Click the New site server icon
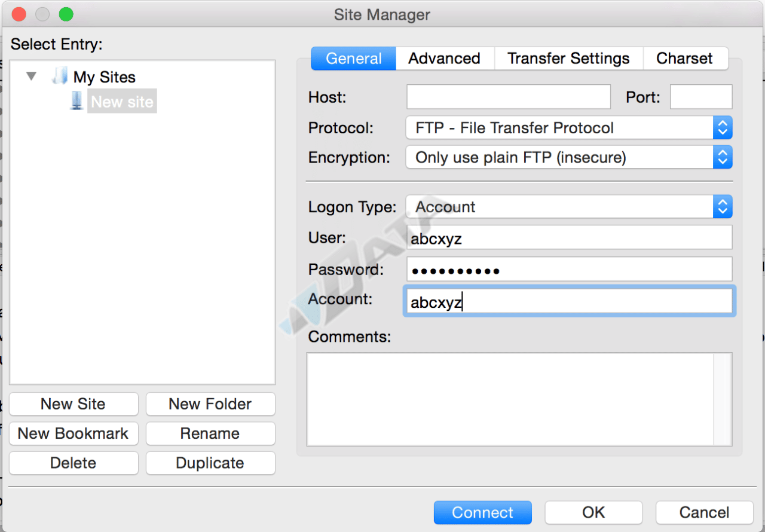Image resolution: width=765 pixels, height=532 pixels. tap(76, 102)
